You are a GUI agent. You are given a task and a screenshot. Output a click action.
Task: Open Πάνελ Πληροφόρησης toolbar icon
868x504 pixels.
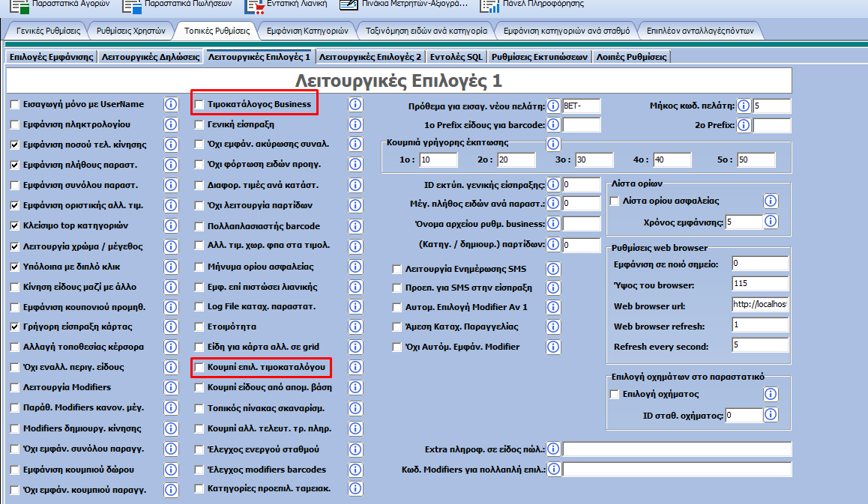489,5
